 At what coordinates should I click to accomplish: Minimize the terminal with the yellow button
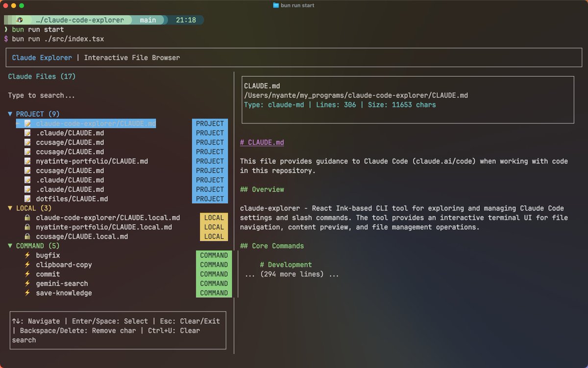pos(14,5)
